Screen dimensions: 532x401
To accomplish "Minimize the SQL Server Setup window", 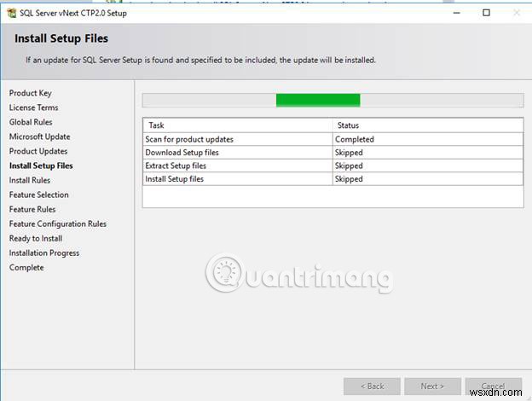I will point(457,13).
